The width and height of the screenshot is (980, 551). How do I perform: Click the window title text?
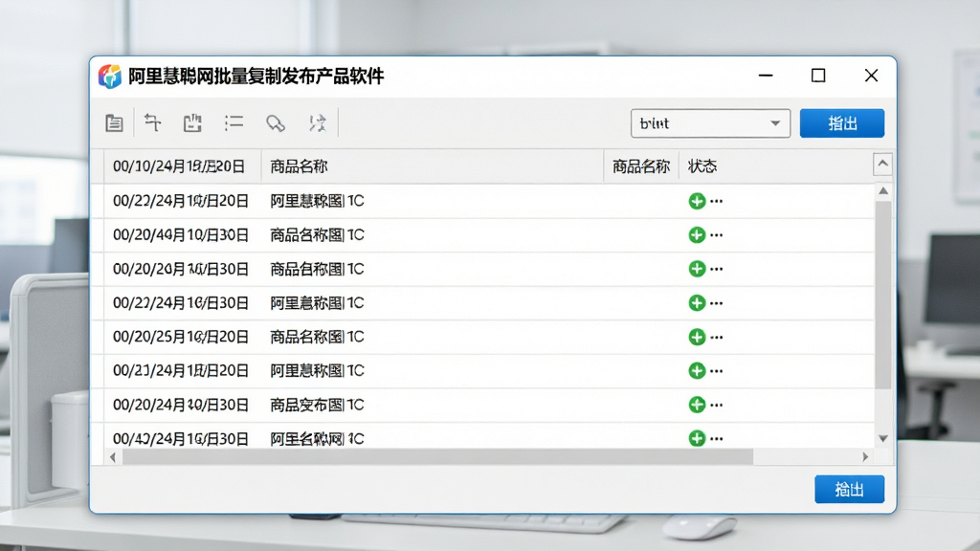click(256, 77)
